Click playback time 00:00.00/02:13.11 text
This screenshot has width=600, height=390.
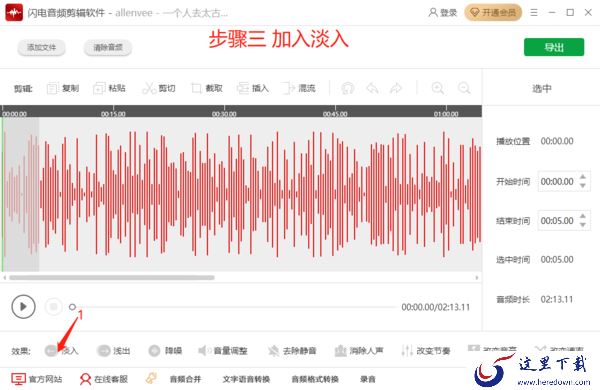(x=435, y=307)
